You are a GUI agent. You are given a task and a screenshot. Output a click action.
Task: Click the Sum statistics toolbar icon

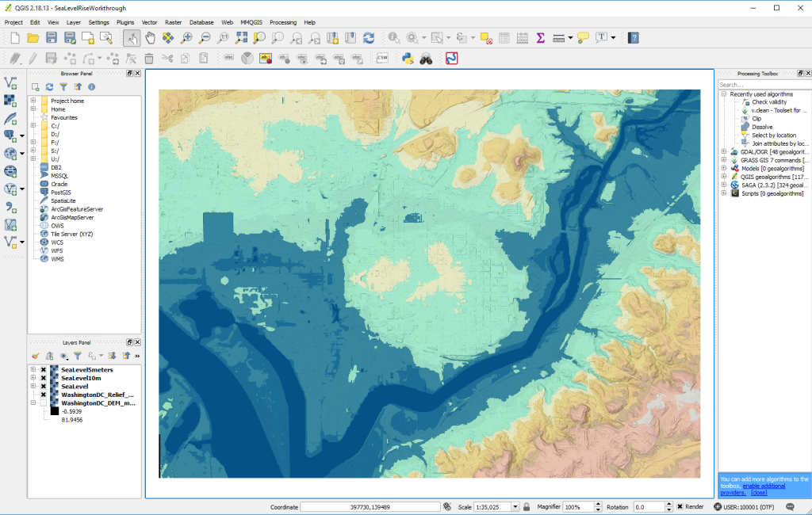[540, 38]
